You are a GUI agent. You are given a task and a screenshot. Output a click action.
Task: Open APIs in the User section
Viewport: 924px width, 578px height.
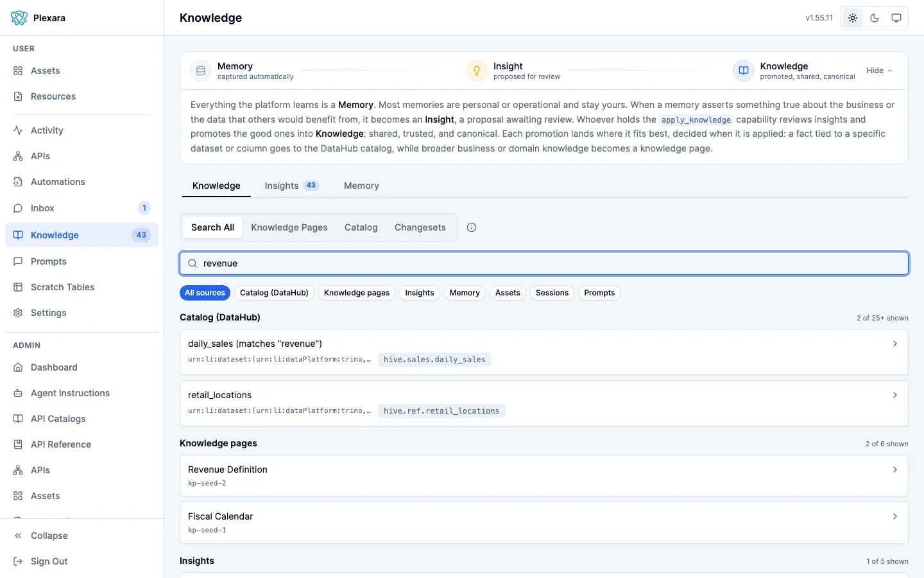[x=81, y=156]
